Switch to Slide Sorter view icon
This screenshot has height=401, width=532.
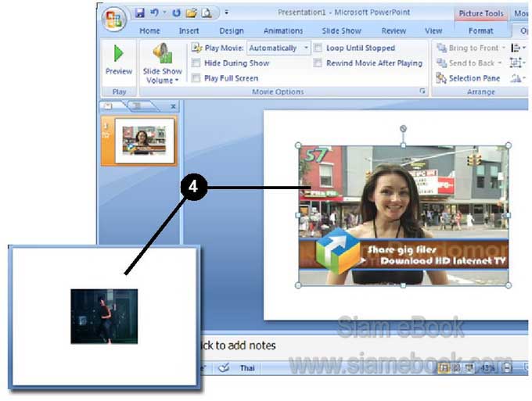pyautogui.click(x=457, y=368)
